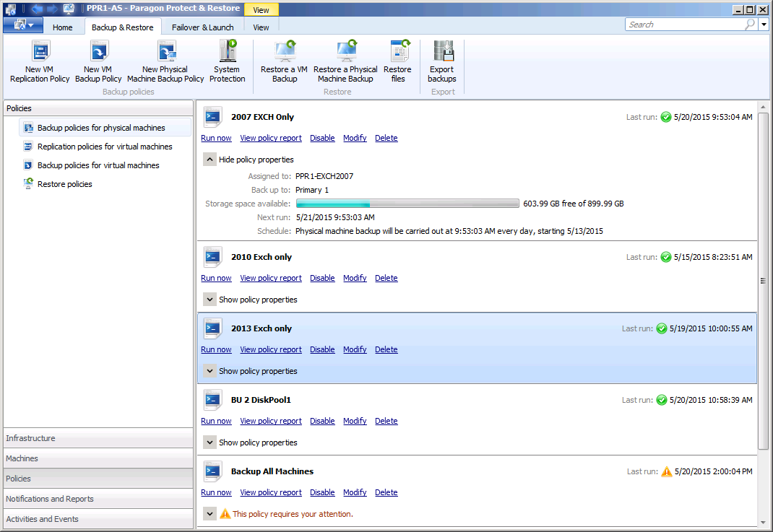Image resolution: width=773 pixels, height=532 pixels.
Task: Select Restore policies in the tree
Action: [x=105, y=184]
